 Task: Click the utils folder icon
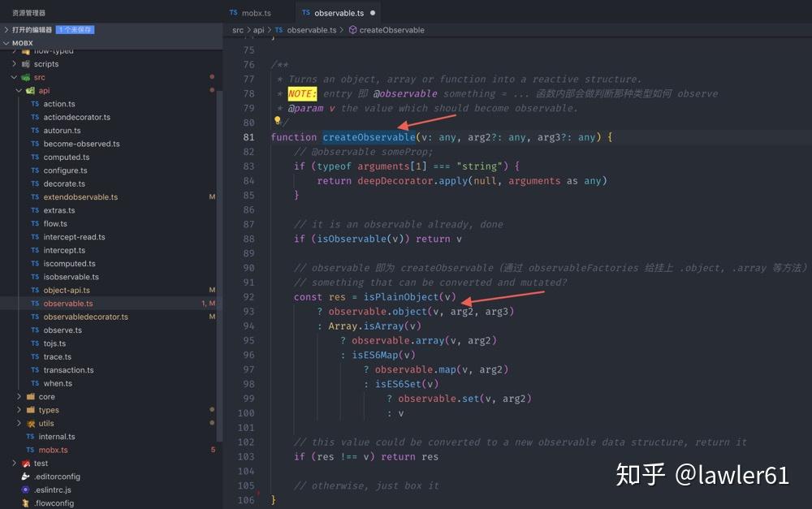click(x=30, y=424)
